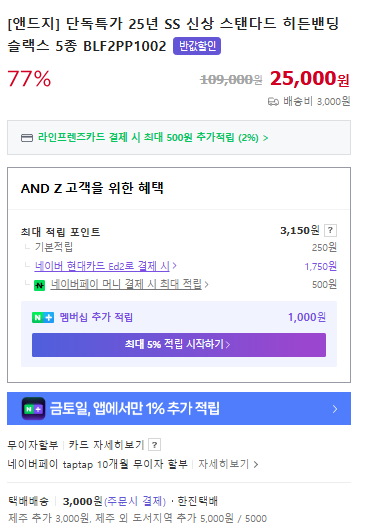Click the 25,000원 sale price
The image size is (366, 529).
[x=310, y=79]
